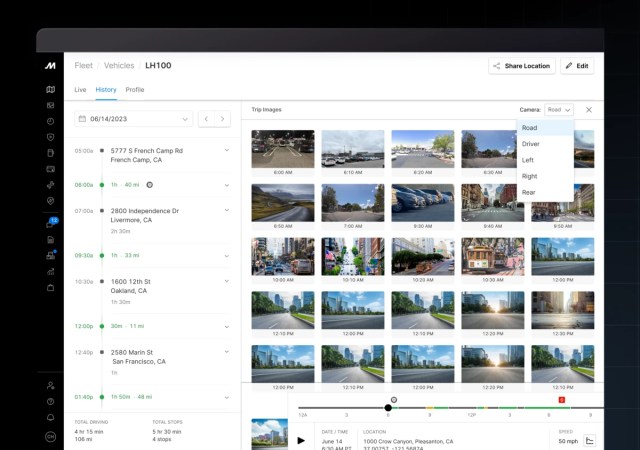Open the Camera dropdown showing Road

coord(559,110)
